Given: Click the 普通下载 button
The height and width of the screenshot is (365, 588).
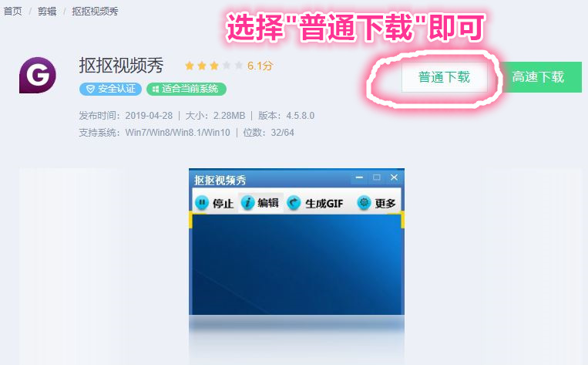Looking at the screenshot, I should [x=445, y=77].
